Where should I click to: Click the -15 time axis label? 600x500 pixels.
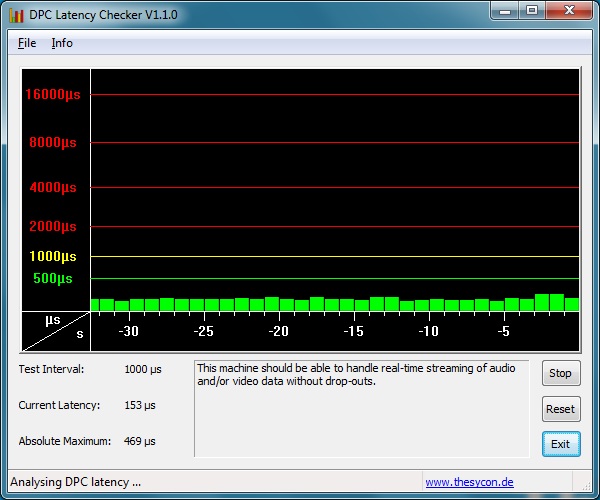tap(354, 331)
